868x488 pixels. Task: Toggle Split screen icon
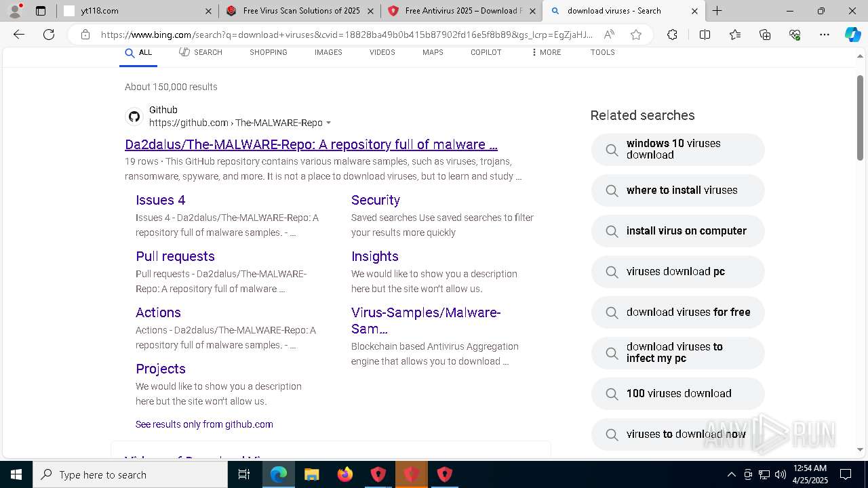(705, 35)
